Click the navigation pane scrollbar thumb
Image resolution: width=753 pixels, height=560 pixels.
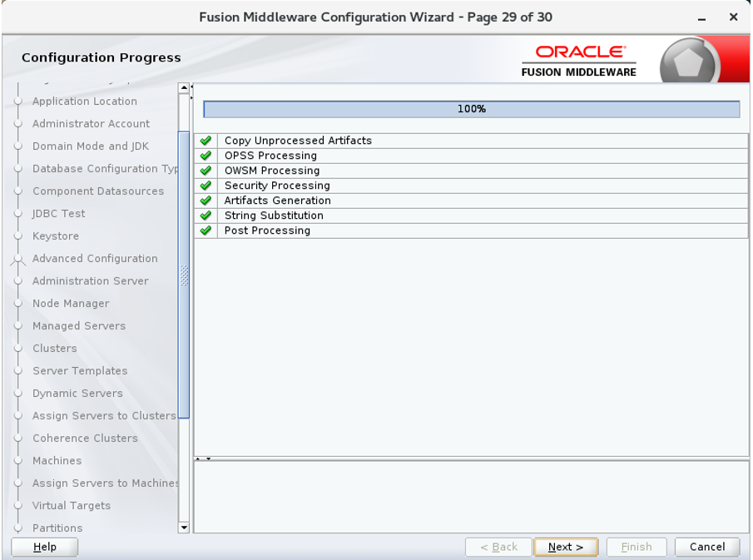[184, 275]
